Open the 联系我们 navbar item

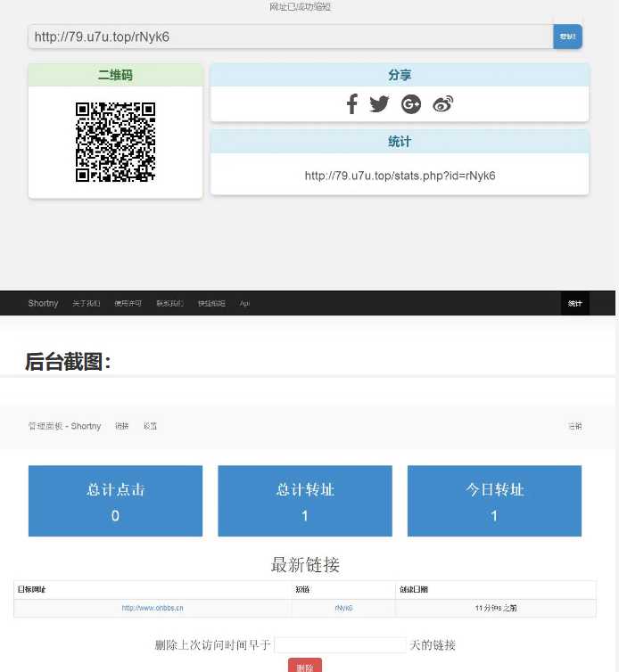(169, 304)
